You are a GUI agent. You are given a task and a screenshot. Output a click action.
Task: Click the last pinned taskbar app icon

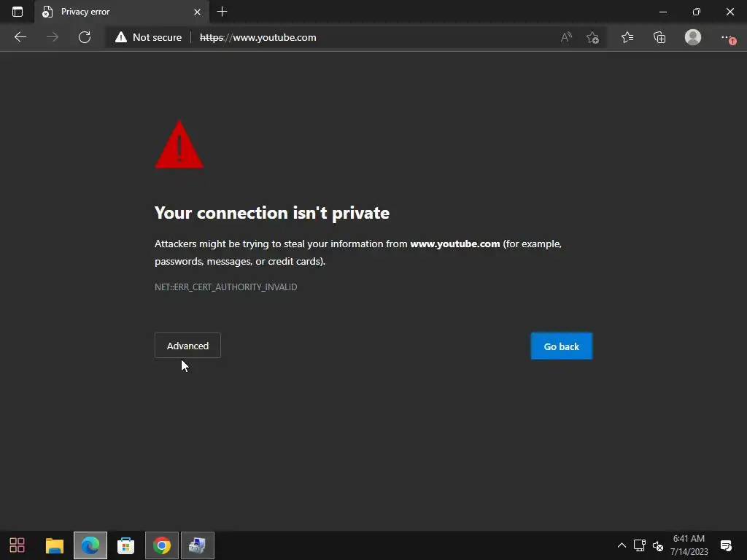[x=197, y=545]
